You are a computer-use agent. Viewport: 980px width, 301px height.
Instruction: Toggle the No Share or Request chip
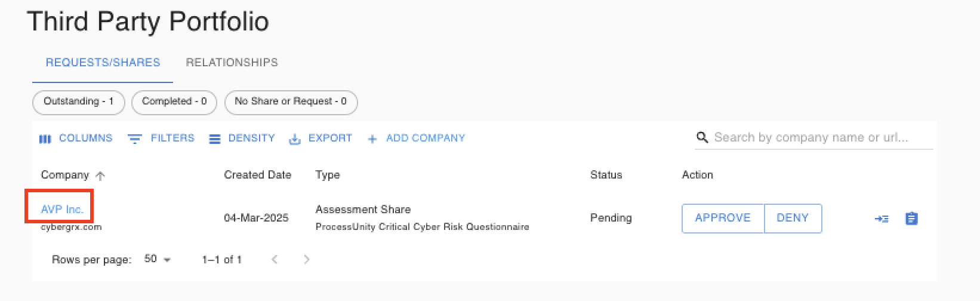coord(291,102)
